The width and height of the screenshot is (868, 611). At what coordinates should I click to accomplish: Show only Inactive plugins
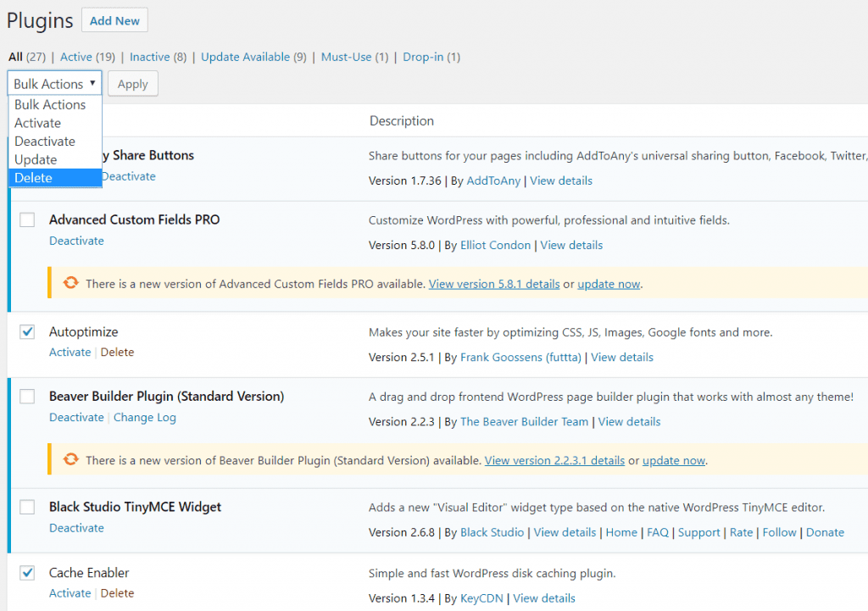(x=149, y=57)
